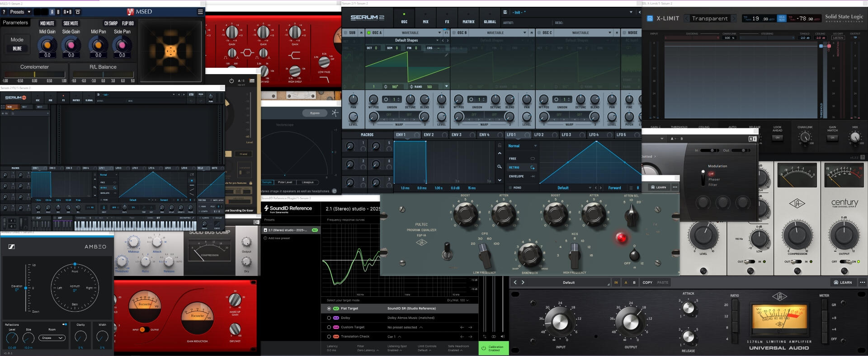
Task: Click the Sennheiser logo in AMBEO
Action: pyautogui.click(x=12, y=247)
